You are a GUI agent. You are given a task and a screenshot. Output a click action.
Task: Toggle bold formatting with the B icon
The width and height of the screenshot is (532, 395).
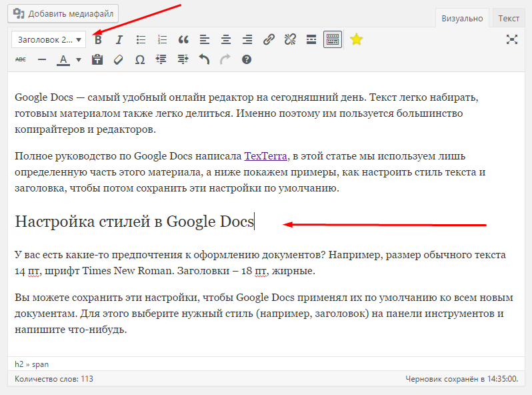pyautogui.click(x=98, y=40)
